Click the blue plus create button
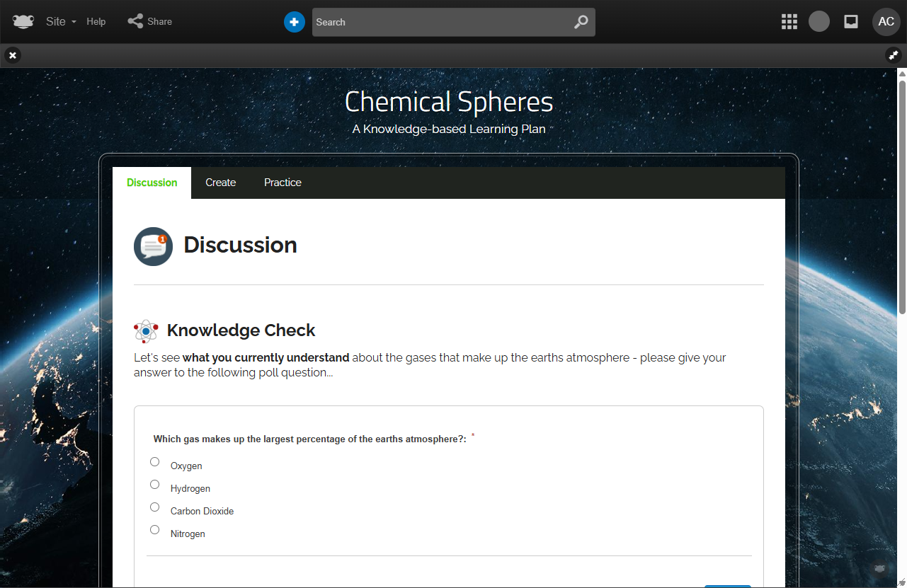Image resolution: width=907 pixels, height=588 pixels. point(295,22)
